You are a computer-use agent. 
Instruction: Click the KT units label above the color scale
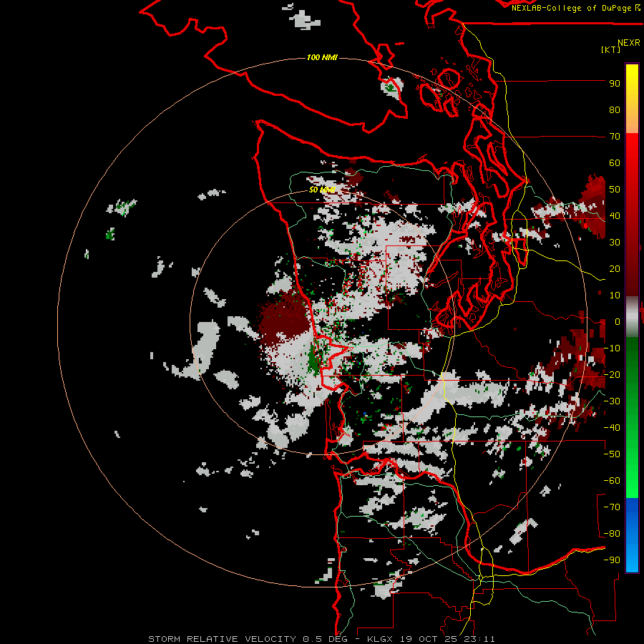pyautogui.click(x=611, y=49)
